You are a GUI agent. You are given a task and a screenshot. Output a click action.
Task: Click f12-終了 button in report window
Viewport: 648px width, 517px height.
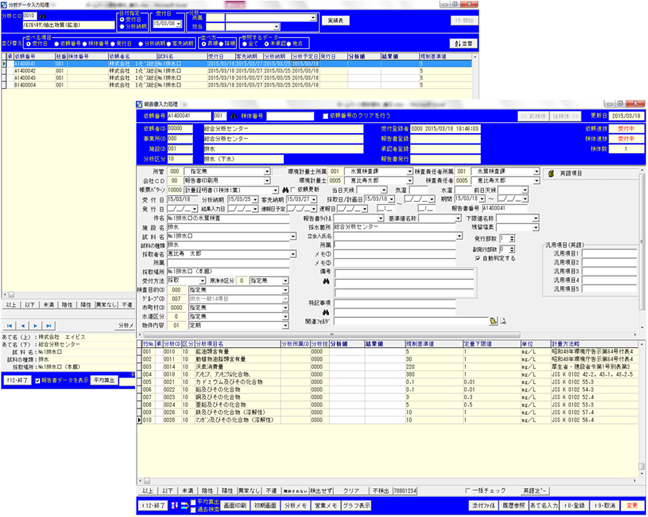[154, 506]
